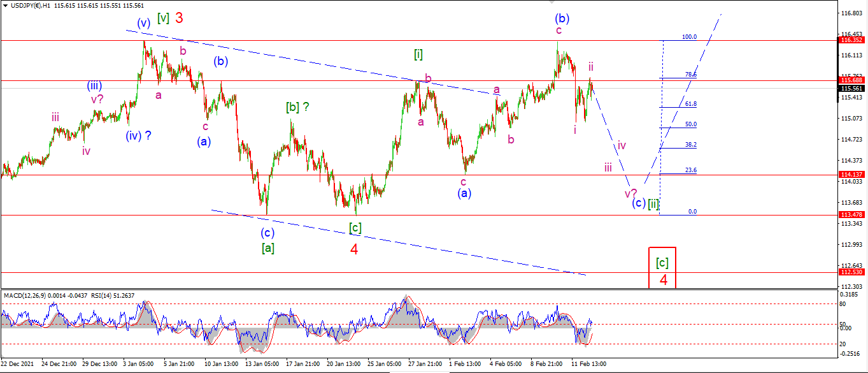Click the 11 Feb 13:00 time axis label
This screenshot has width=868, height=373.
click(587, 364)
